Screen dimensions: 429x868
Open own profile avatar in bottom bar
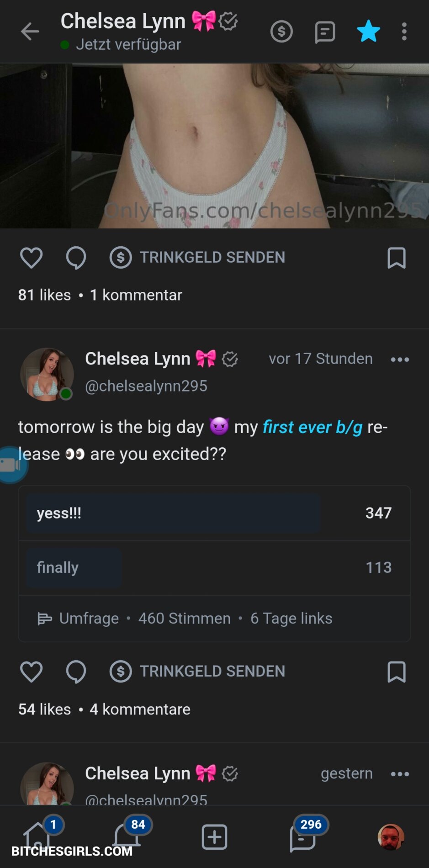[391, 837]
